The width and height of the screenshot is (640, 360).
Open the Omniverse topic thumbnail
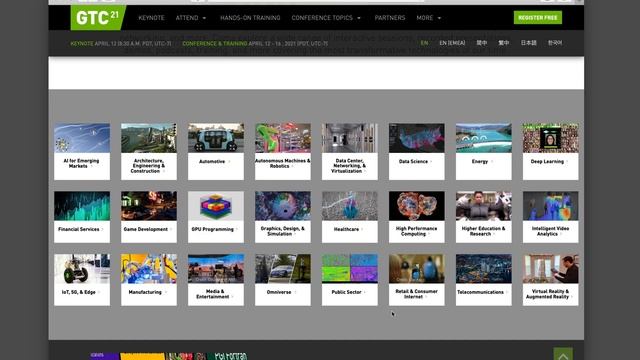coord(283,269)
